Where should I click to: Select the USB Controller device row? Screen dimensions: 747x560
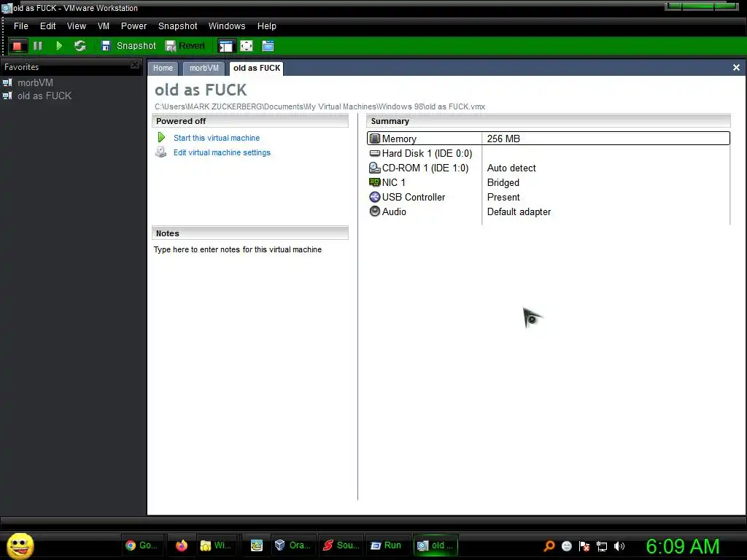pyautogui.click(x=549, y=197)
